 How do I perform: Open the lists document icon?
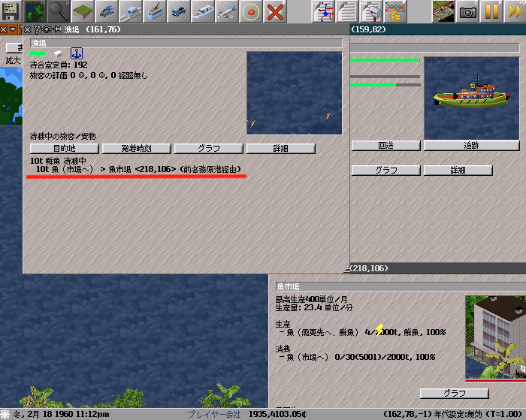[347, 11]
